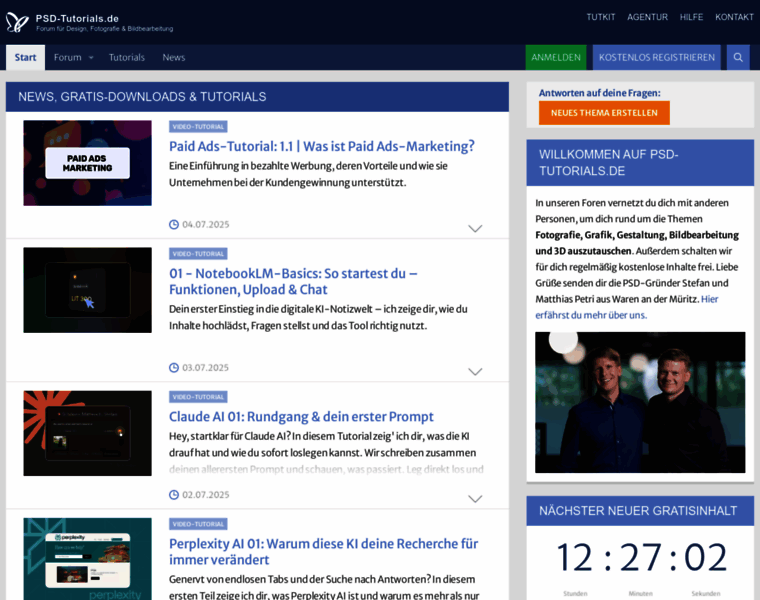This screenshot has height=600, width=760.
Task: Click NÄCHSTER NEUER GRATISINHALT heading
Action: pyautogui.click(x=638, y=510)
